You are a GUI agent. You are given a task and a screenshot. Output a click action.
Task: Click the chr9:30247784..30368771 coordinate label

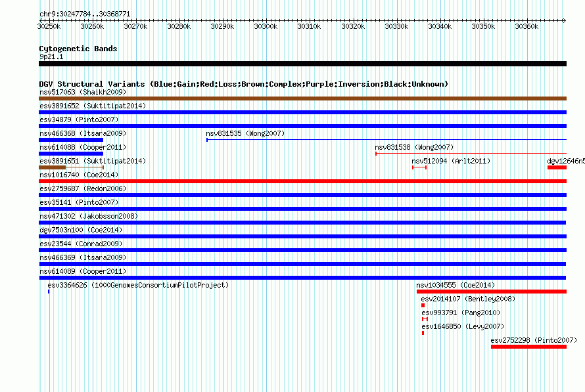coord(85,14)
